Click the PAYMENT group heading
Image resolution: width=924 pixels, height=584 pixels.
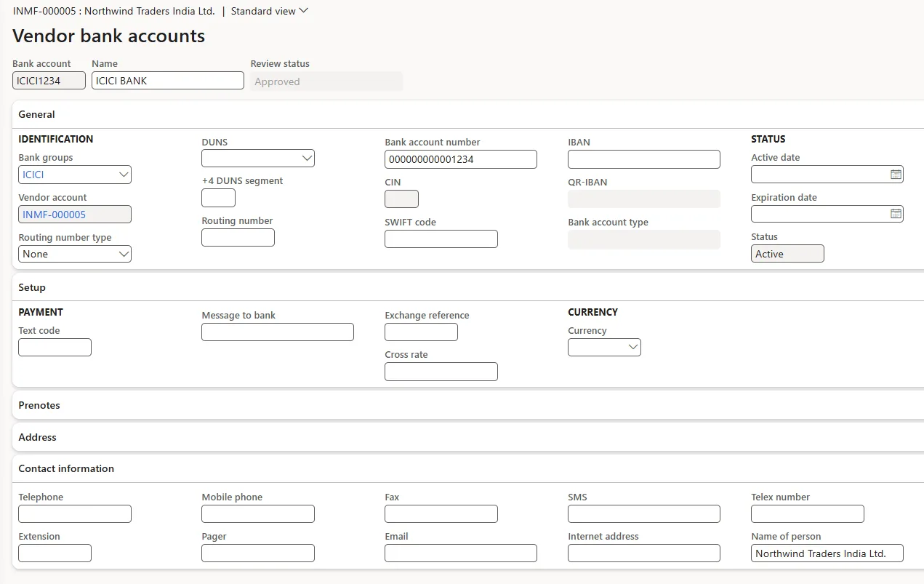coord(41,312)
